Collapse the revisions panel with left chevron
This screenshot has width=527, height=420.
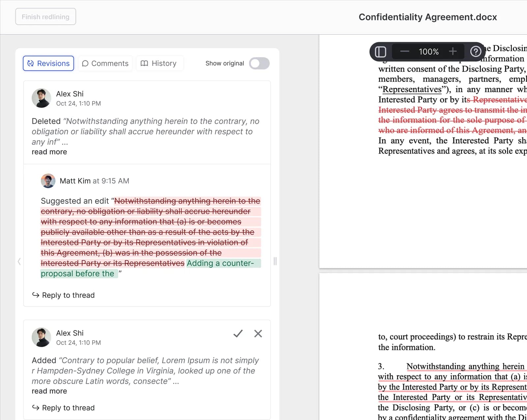coord(19,262)
